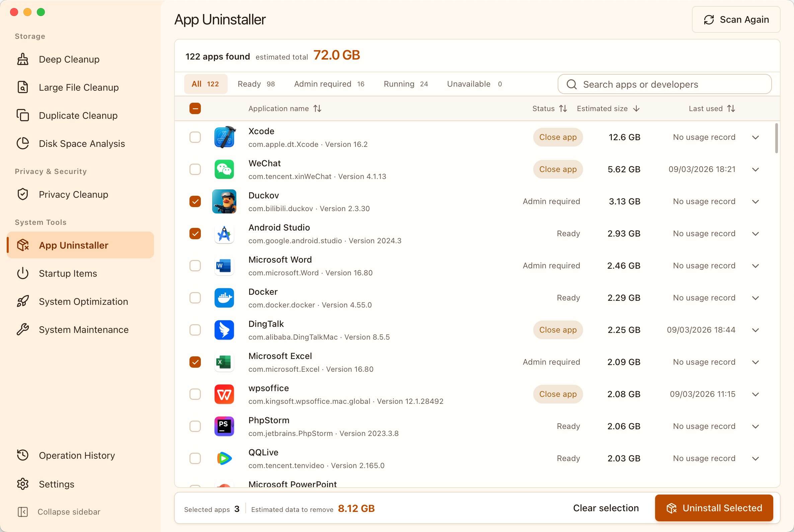The image size is (794, 532).
Task: Sort by the Estimated size column
Action: [x=608, y=108]
